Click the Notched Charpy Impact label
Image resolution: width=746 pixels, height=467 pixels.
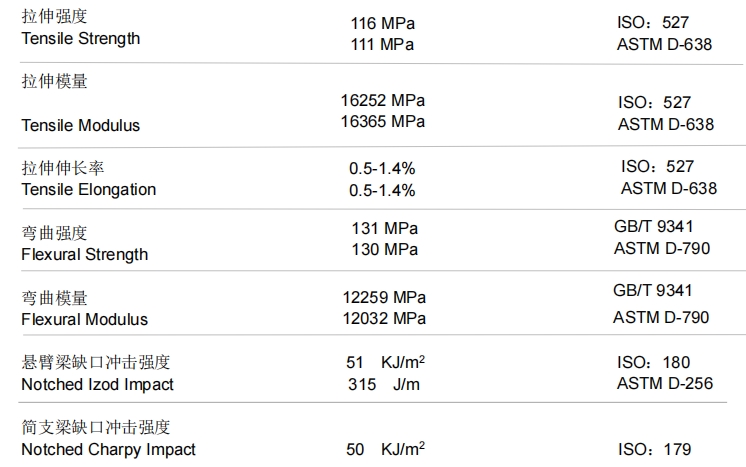point(108,449)
